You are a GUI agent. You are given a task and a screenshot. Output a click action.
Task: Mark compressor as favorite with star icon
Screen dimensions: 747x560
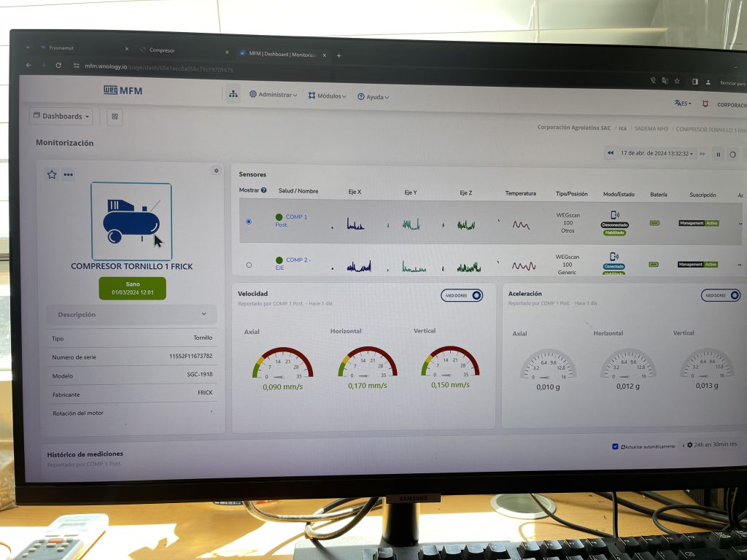click(x=52, y=174)
